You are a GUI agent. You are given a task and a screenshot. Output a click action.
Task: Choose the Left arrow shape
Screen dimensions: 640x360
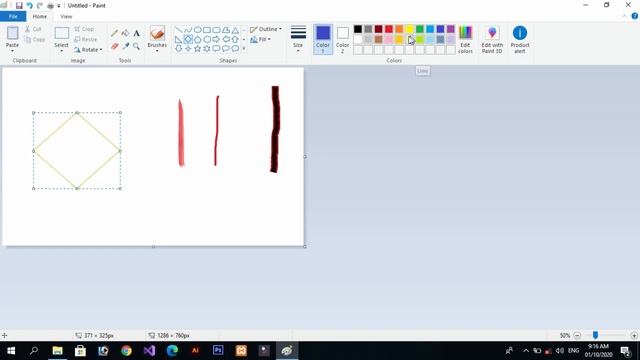point(226,40)
